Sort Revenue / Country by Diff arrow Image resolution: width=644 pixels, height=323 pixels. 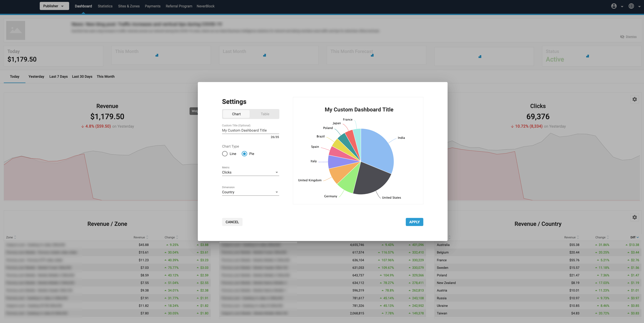click(638, 237)
